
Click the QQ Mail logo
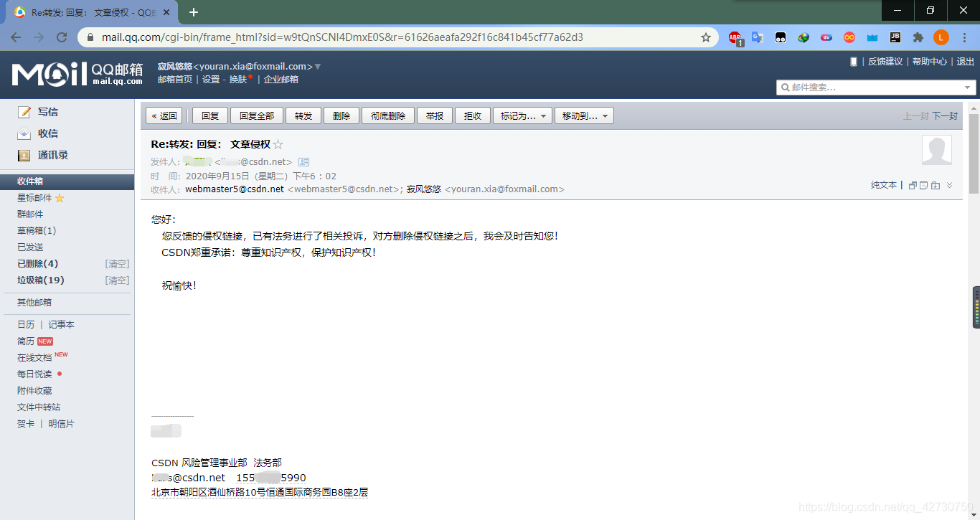coord(77,73)
